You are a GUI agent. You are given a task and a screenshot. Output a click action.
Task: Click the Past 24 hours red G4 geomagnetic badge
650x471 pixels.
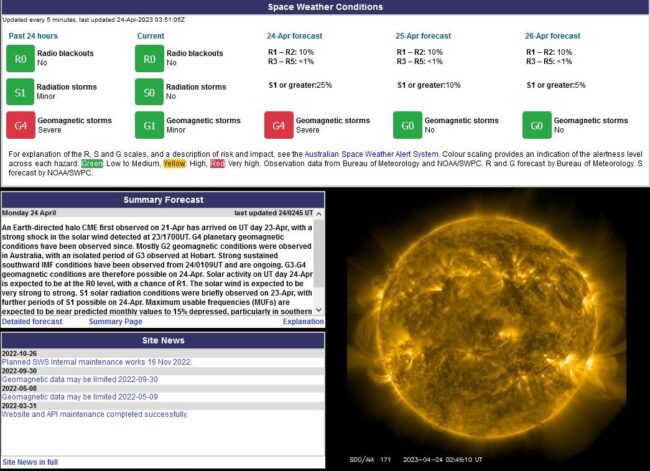tap(20, 125)
